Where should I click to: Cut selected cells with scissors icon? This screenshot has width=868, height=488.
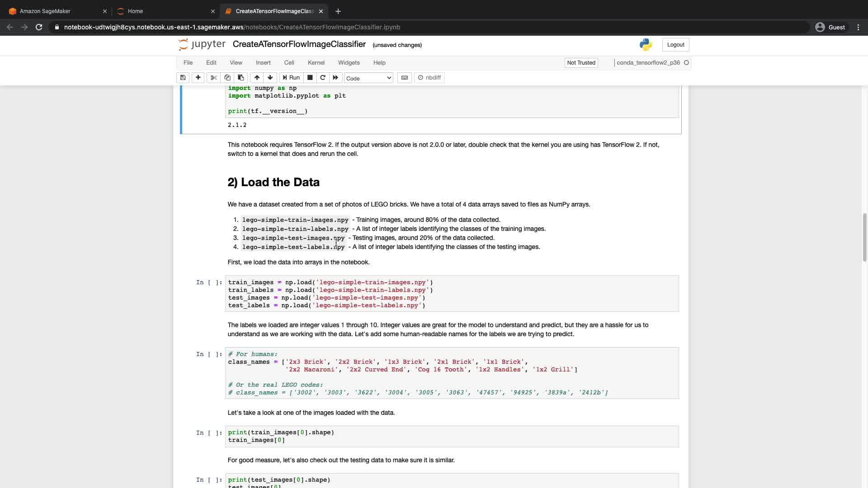(214, 78)
